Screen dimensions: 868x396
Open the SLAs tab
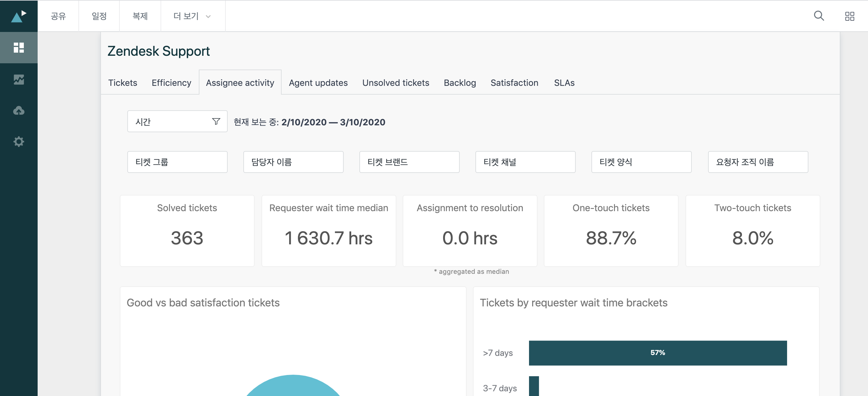pos(564,83)
